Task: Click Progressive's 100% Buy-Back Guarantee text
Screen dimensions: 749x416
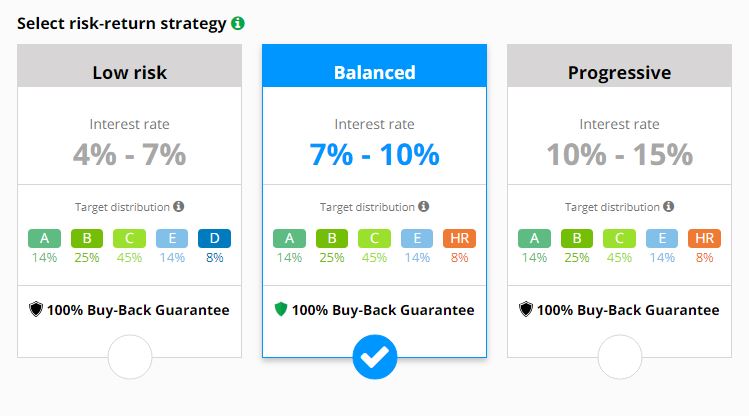Action: point(628,310)
